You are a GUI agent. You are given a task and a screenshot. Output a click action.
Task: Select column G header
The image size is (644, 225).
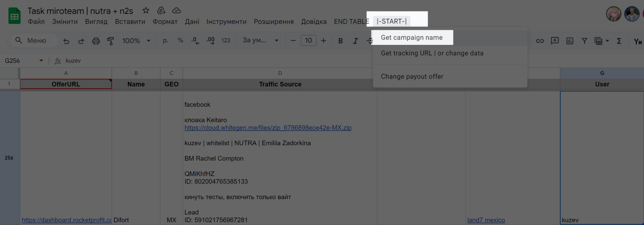click(x=602, y=73)
